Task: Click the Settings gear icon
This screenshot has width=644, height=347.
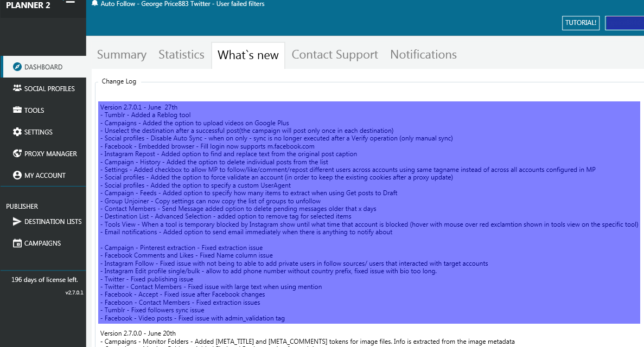Action: 17,132
